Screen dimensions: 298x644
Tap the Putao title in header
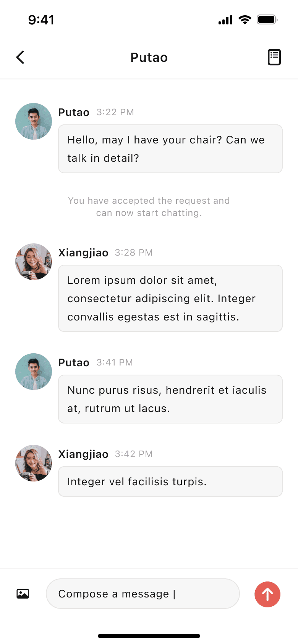click(149, 58)
